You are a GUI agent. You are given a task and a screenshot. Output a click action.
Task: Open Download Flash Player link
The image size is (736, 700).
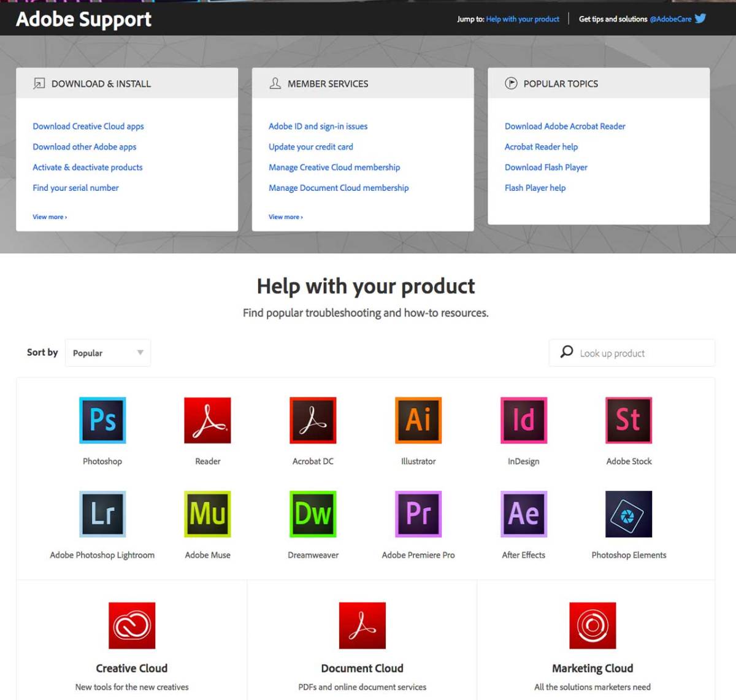(546, 167)
